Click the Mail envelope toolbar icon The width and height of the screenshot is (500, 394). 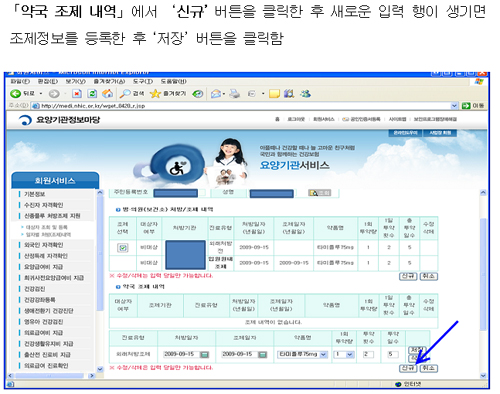click(x=216, y=94)
